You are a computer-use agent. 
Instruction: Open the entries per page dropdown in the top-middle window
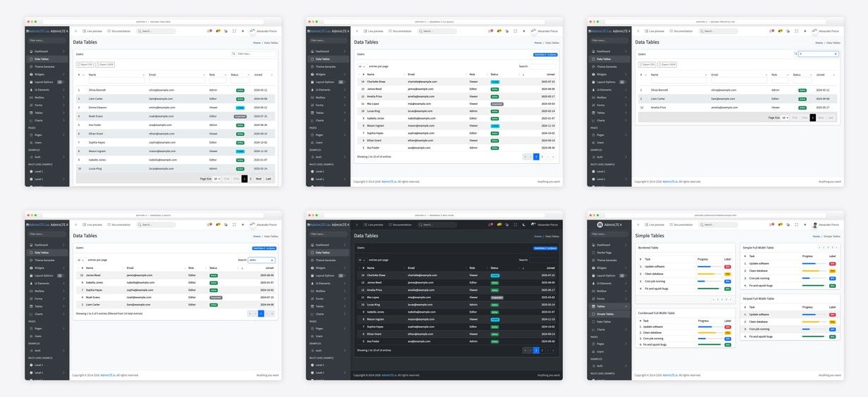coord(362,66)
